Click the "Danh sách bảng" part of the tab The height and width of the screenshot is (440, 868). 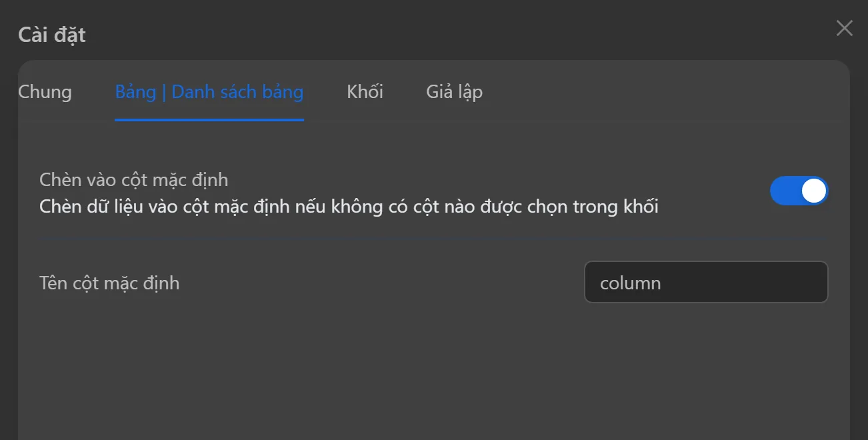(x=237, y=92)
